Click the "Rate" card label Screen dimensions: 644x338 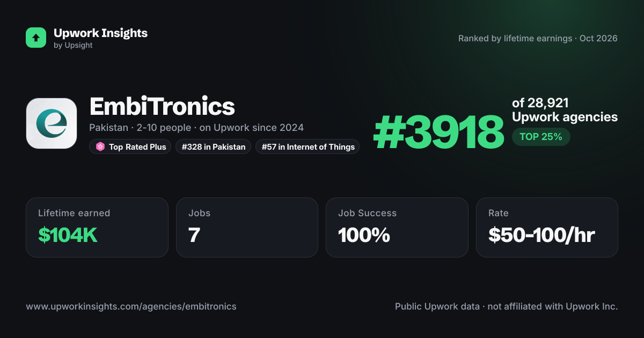coord(498,213)
